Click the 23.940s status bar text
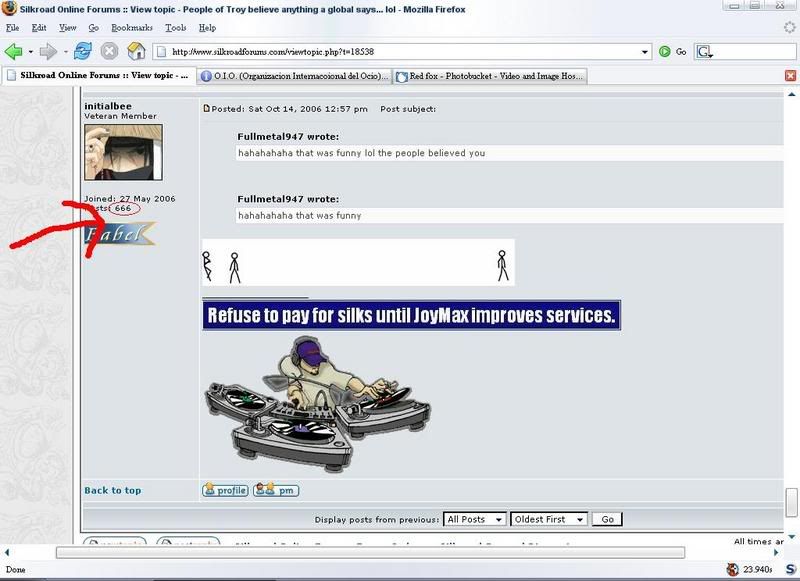800x581 pixels. (758, 569)
